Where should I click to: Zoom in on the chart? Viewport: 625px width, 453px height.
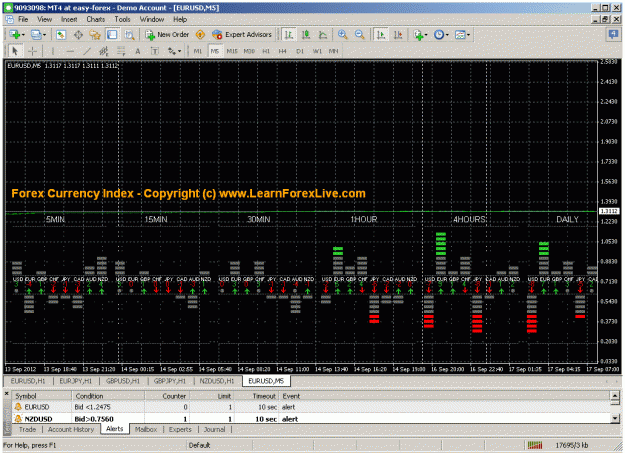(x=342, y=35)
